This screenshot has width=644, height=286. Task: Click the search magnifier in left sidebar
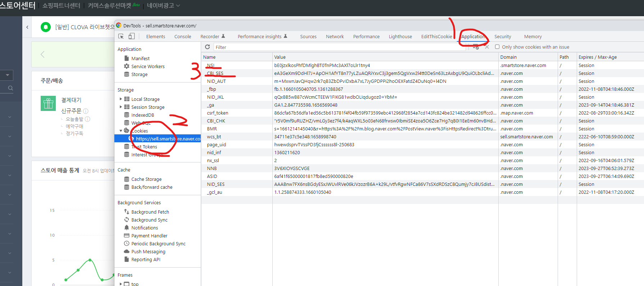pyautogui.click(x=10, y=88)
